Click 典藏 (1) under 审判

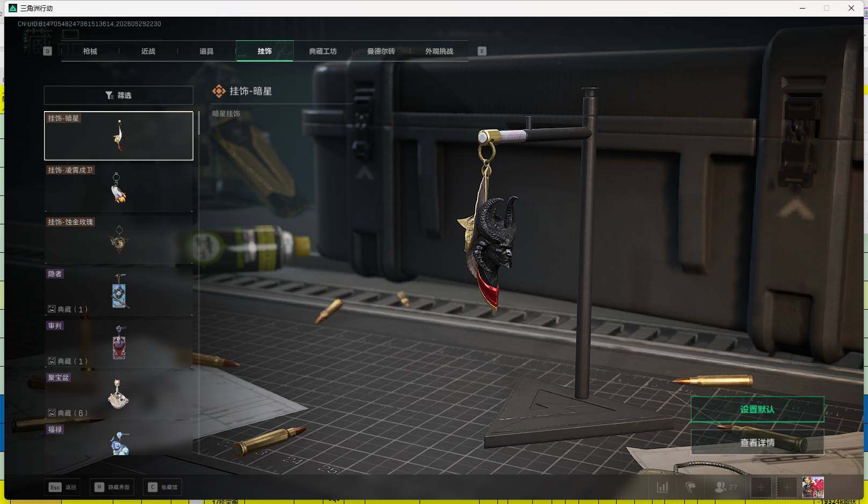click(68, 361)
